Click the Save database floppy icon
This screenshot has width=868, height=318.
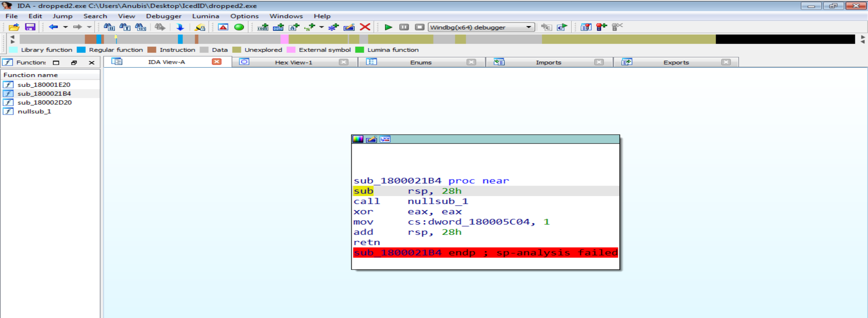30,27
